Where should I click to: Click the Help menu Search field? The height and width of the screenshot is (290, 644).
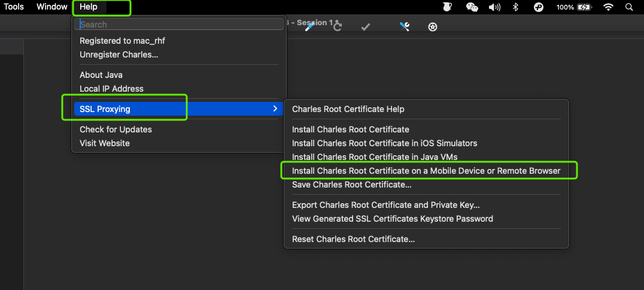179,25
